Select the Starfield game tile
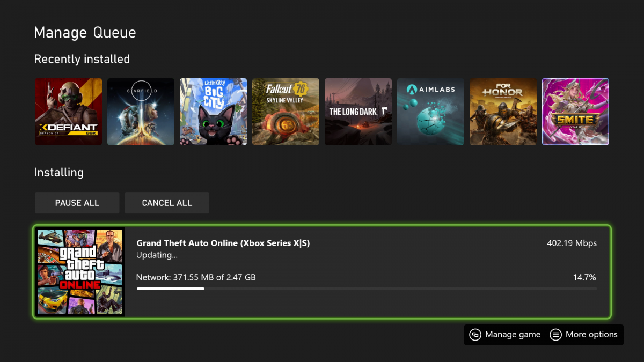Screen dimensions: 644x362 tap(141, 111)
